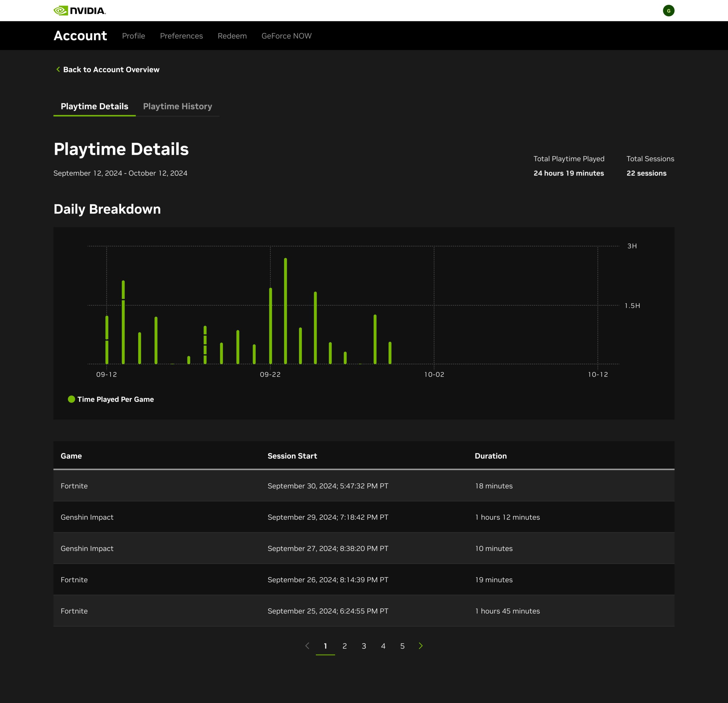The width and height of the screenshot is (728, 703).
Task: Open the GeForce NOW menu item
Action: click(286, 36)
